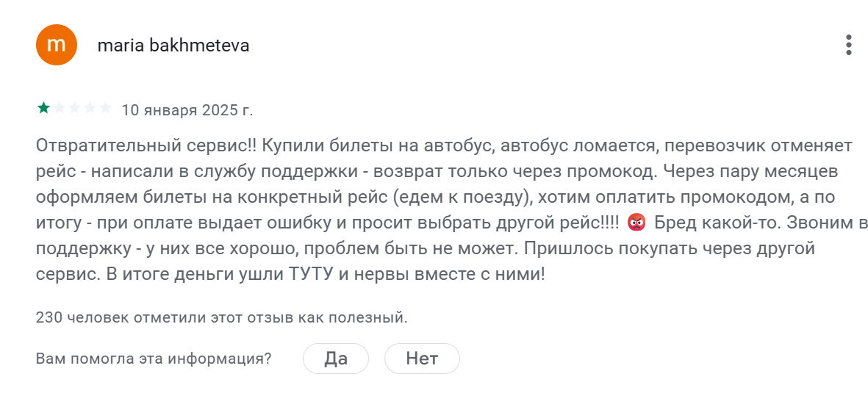Click the review date 10 января 2025
868x396 pixels.
[x=187, y=110]
